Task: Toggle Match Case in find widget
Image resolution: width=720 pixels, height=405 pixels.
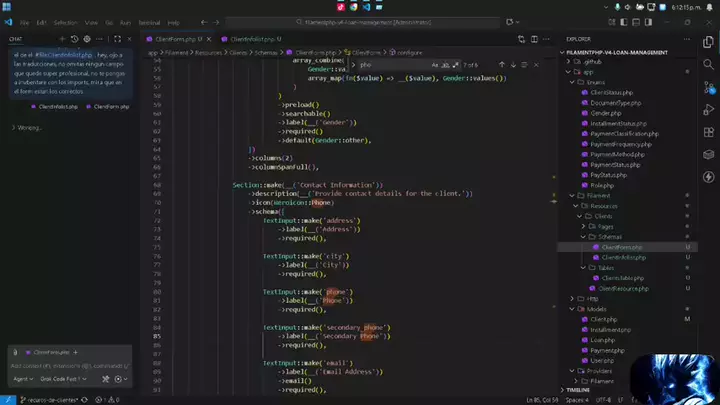Action: pyautogui.click(x=436, y=64)
